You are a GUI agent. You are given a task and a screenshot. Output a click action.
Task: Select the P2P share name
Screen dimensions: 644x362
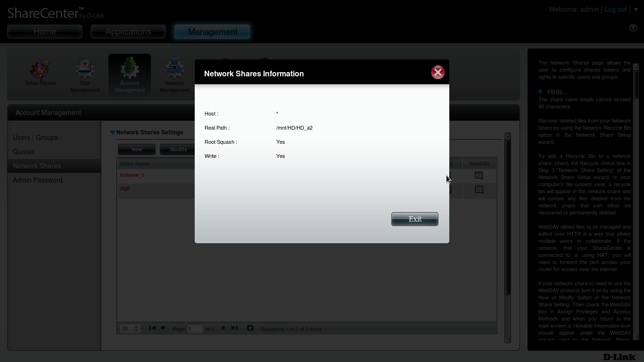click(x=125, y=189)
